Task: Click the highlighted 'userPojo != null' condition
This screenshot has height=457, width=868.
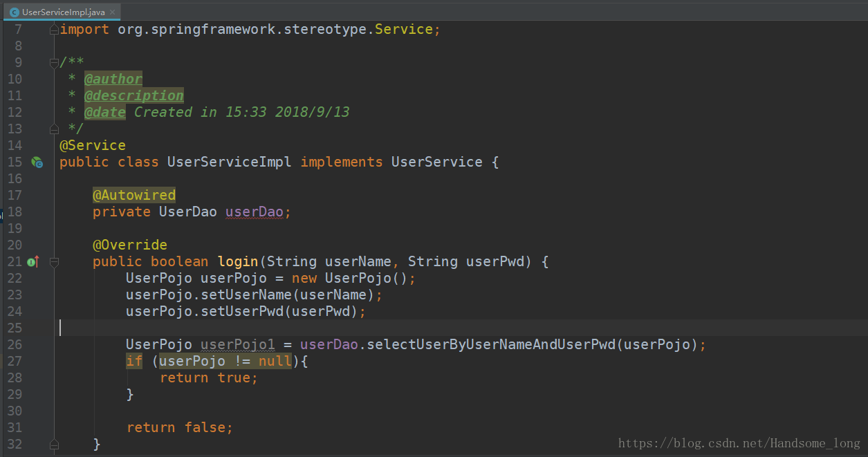Action: click(225, 361)
